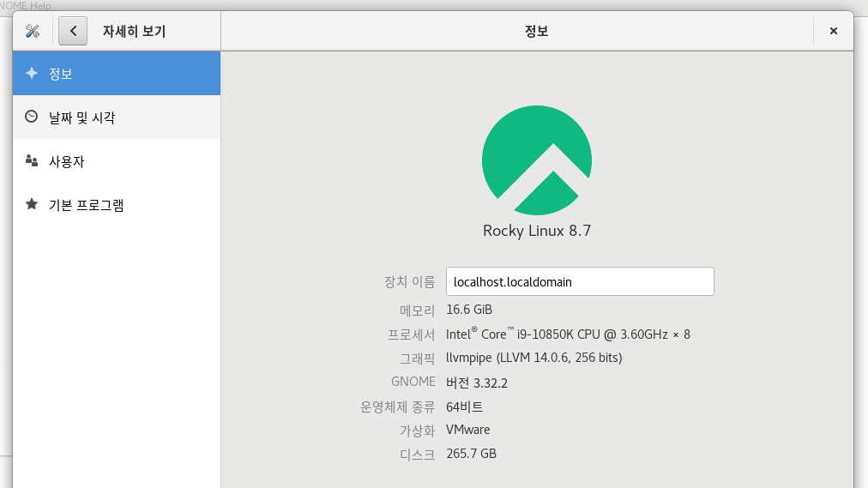Click the users icon beside 사용자
Image resolution: width=868 pixels, height=488 pixels.
32,160
